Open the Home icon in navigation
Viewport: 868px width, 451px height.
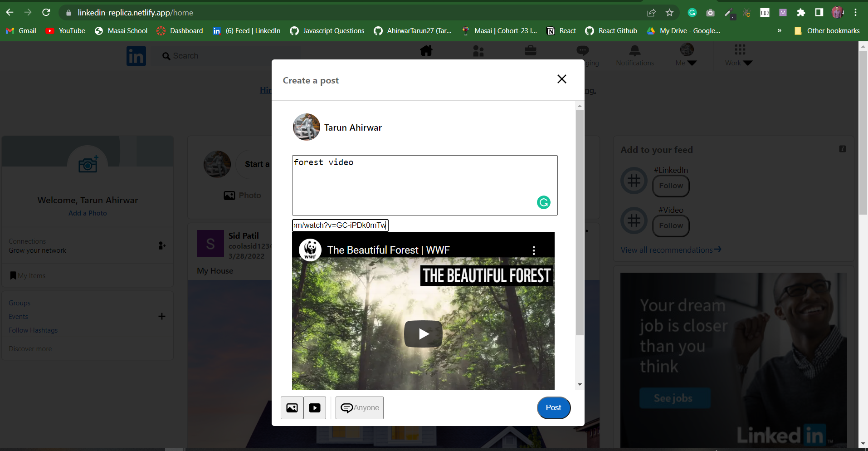click(426, 51)
